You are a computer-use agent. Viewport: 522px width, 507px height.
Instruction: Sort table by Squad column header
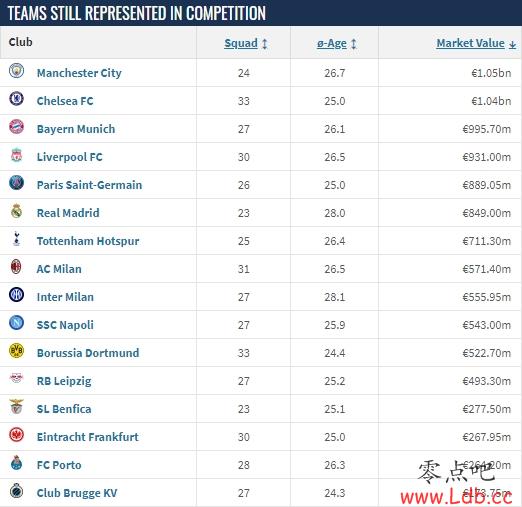point(241,43)
